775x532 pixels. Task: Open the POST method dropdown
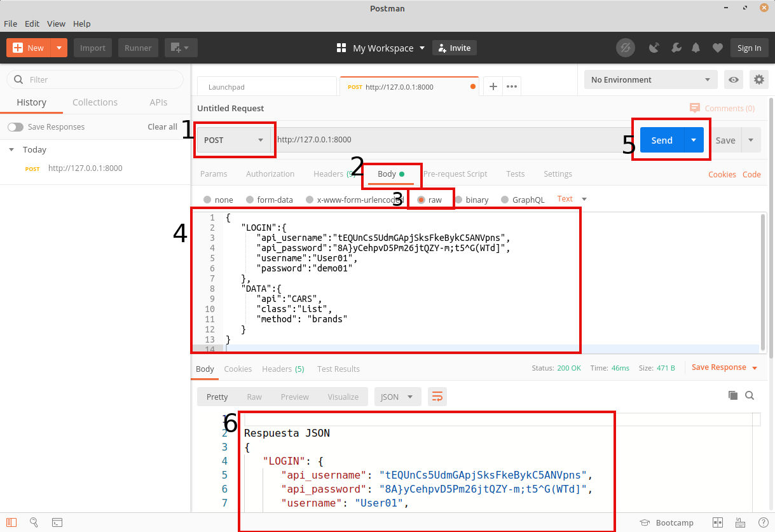234,140
